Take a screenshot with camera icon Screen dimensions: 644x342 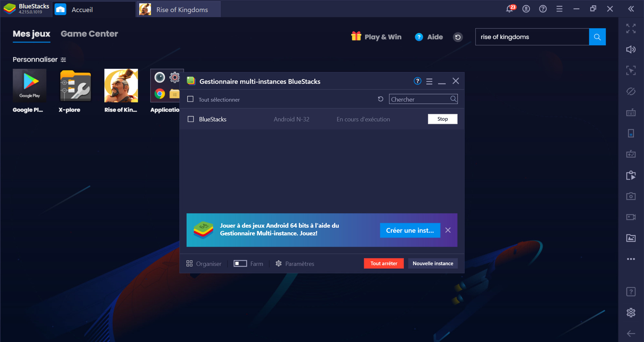pos(631,196)
